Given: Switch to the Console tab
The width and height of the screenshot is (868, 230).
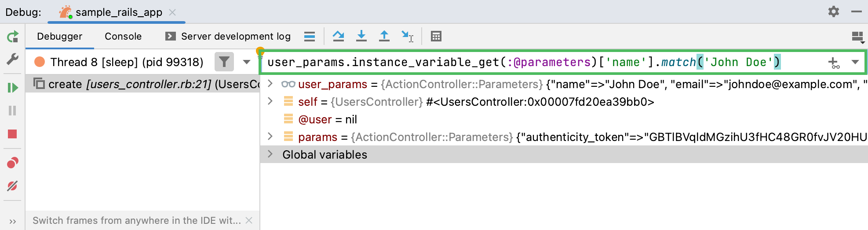Looking at the screenshot, I should coord(123,36).
